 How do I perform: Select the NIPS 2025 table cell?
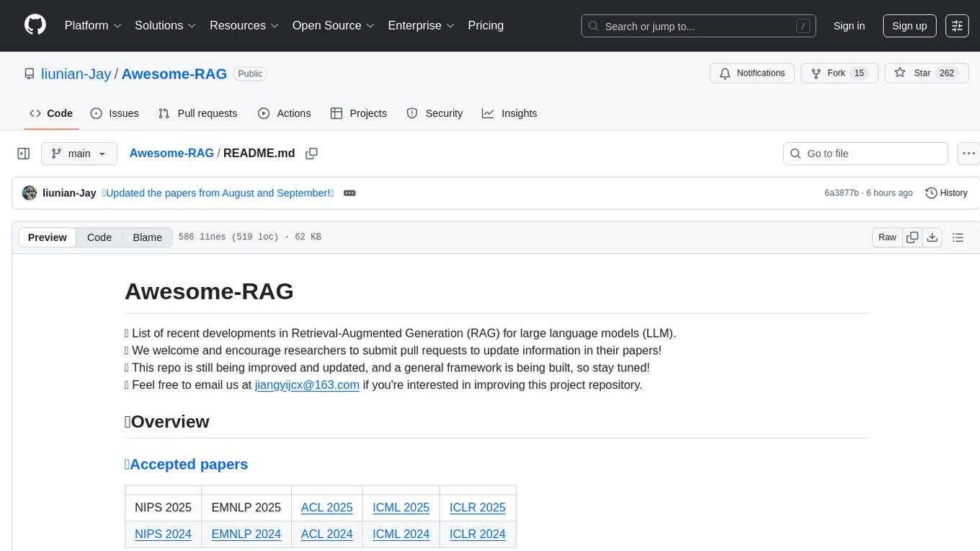164,507
